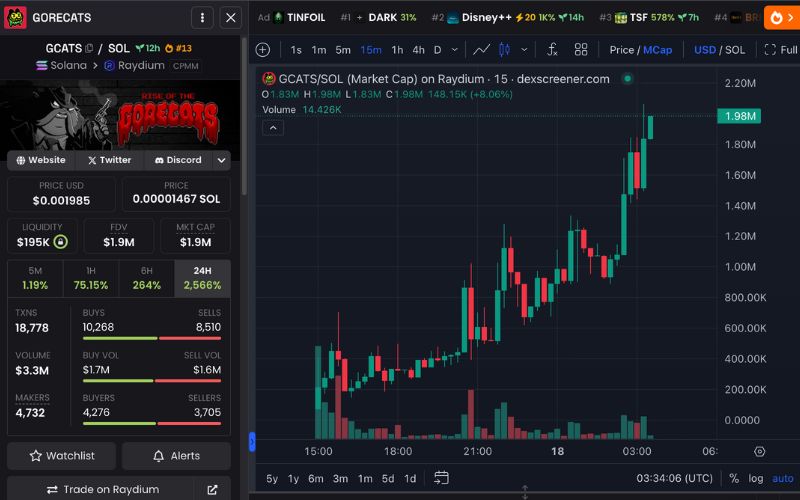Click the GORECATS logo avatar

pyautogui.click(x=15, y=18)
